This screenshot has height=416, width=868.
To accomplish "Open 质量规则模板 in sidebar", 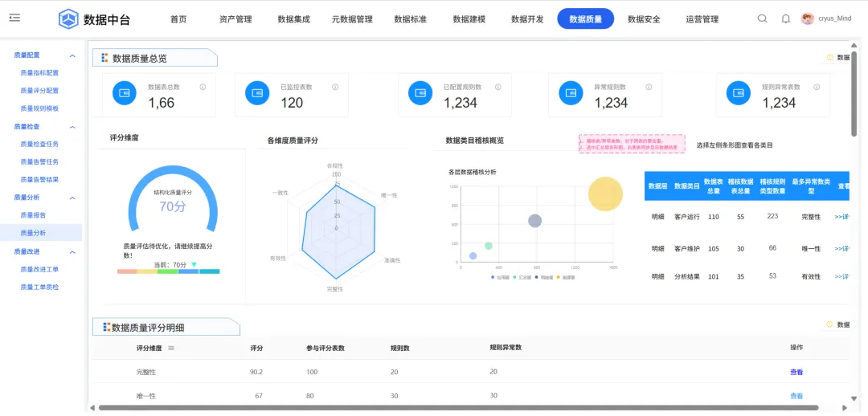I will tap(39, 108).
